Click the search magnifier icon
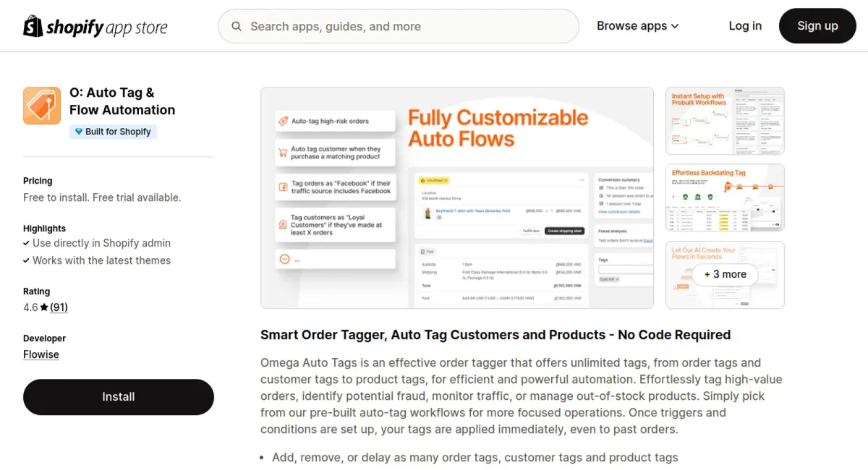This screenshot has width=868, height=470. pyautogui.click(x=237, y=27)
